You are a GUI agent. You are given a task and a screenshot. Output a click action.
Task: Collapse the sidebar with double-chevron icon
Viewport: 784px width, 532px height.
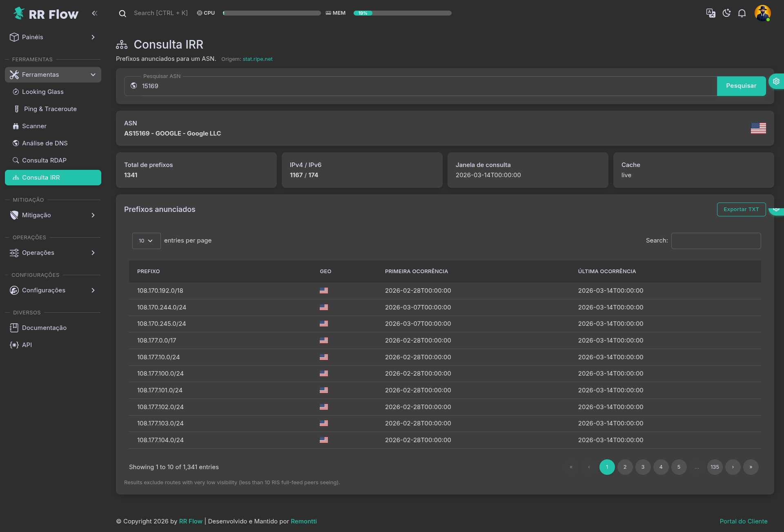click(95, 13)
